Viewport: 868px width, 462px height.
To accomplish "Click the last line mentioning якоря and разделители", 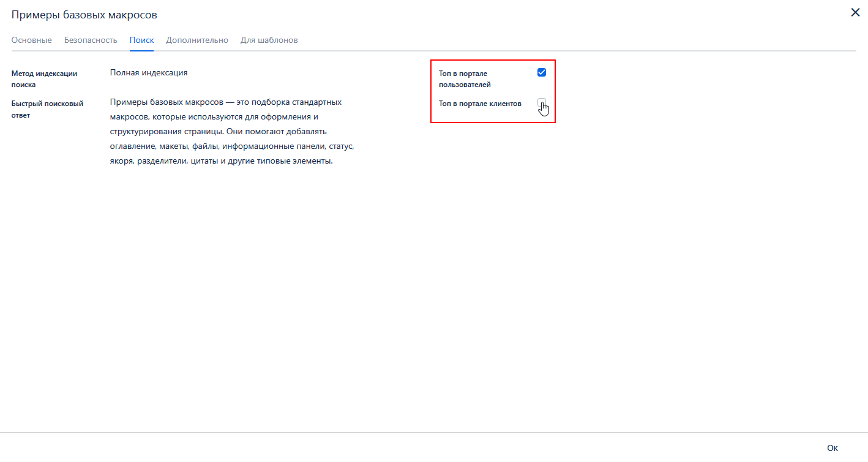I will pos(221,162).
